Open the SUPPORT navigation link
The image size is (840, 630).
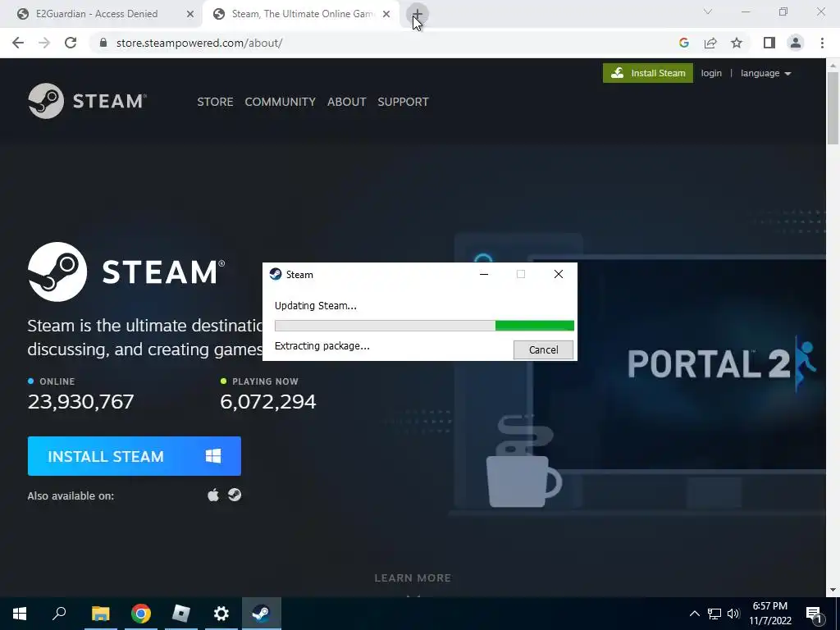tap(403, 102)
